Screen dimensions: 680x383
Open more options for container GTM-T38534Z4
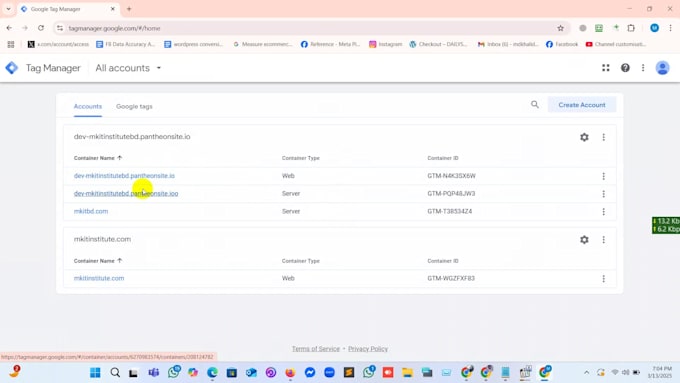click(603, 212)
